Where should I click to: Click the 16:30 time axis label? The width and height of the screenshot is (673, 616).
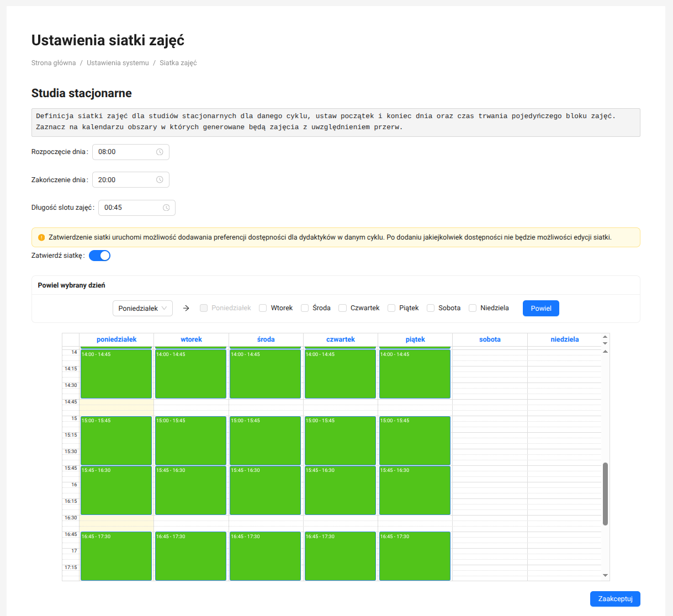point(71,518)
